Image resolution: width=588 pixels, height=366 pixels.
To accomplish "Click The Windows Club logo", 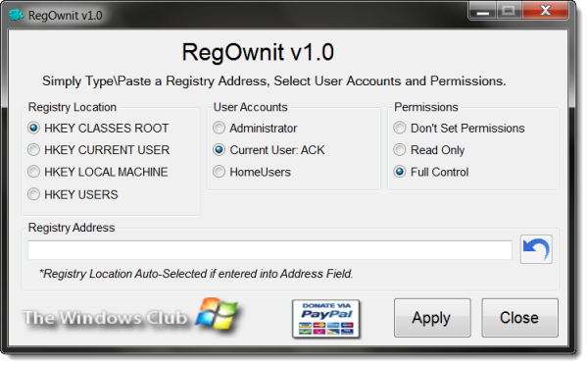I will tap(131, 316).
